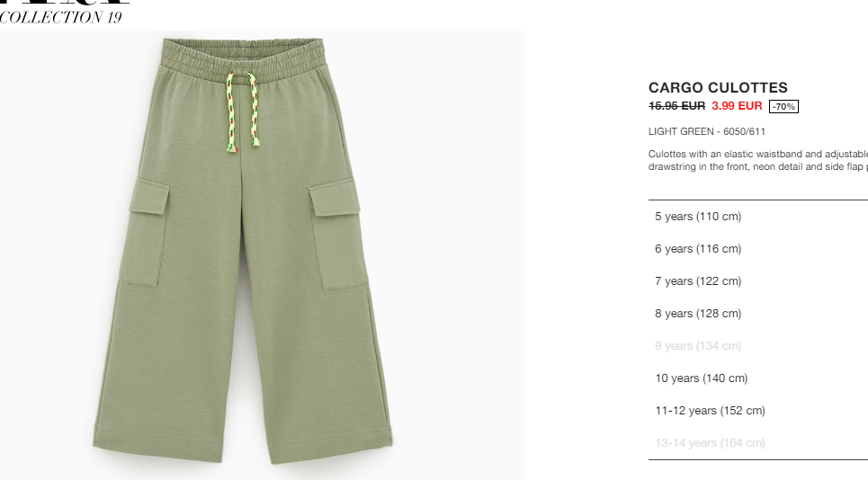Click the brand logo above Collection 19

click(x=65, y=2)
